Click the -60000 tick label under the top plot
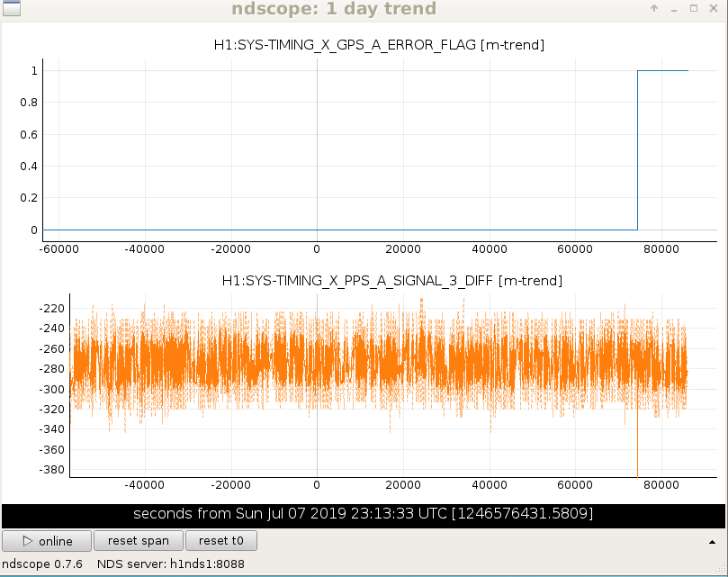 59,249
